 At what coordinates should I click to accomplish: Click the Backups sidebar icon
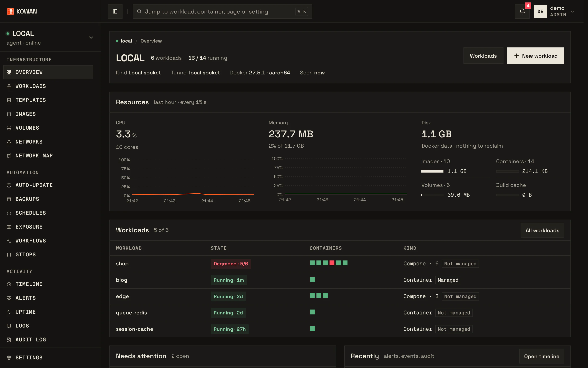tap(9, 199)
